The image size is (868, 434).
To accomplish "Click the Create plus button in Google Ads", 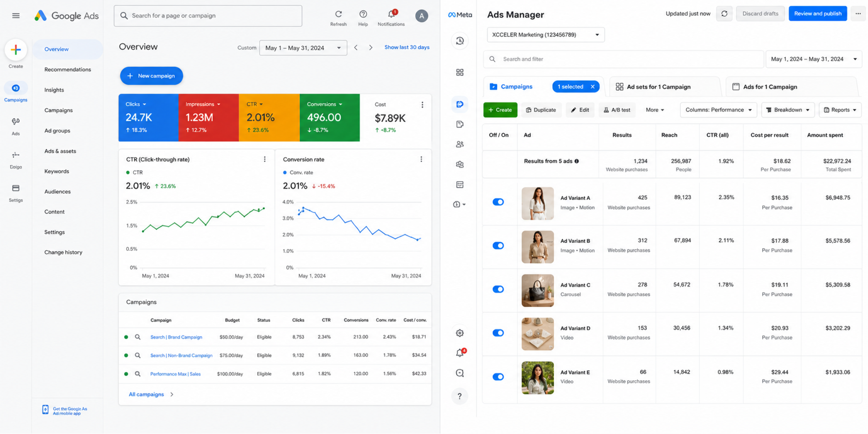I will pyautogui.click(x=16, y=50).
